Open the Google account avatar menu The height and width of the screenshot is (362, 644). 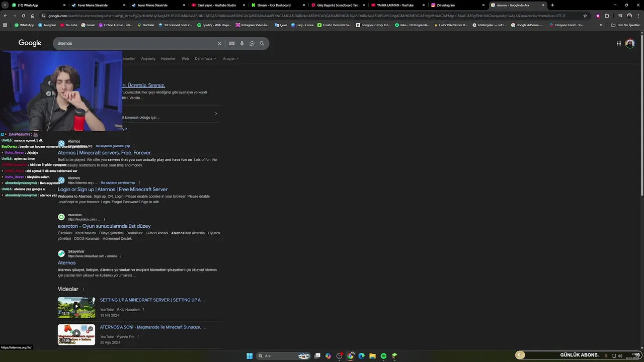pos(630,43)
